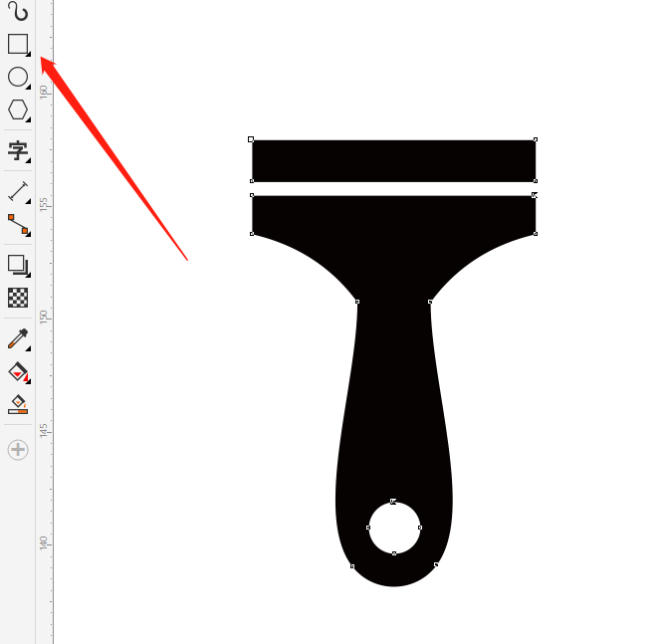Image resolution: width=663 pixels, height=644 pixels.
Task: Choose the Interactive Fill tool
Action: tap(18, 372)
